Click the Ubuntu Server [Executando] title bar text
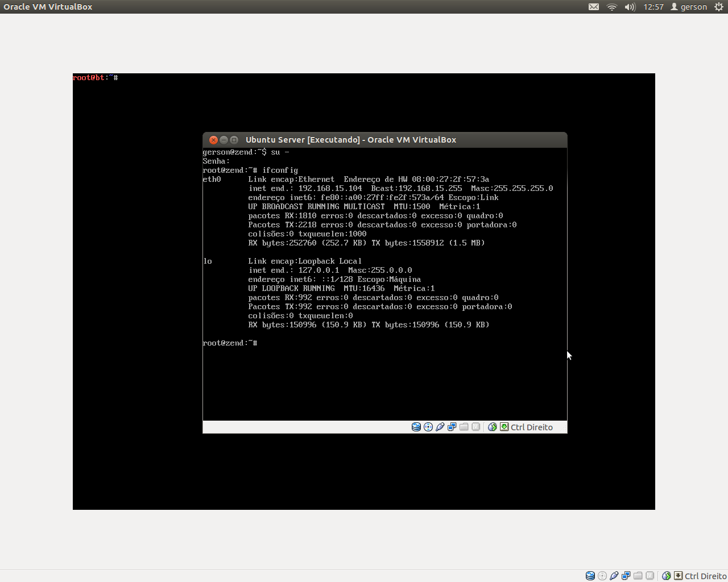This screenshot has width=728, height=582. 351,140
